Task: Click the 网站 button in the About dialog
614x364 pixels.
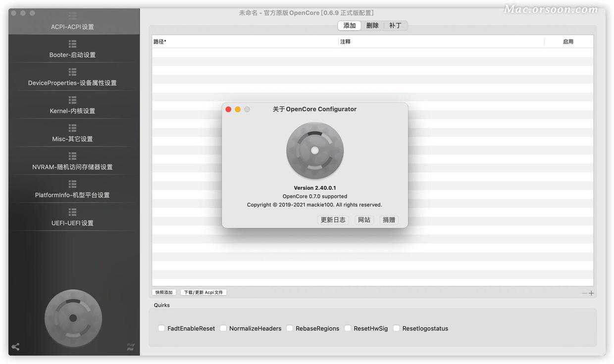Action: [364, 220]
